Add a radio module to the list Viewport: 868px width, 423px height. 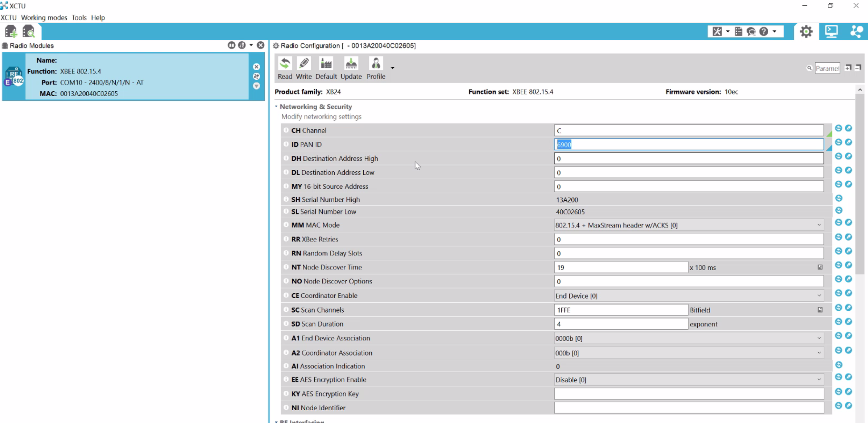(x=10, y=31)
